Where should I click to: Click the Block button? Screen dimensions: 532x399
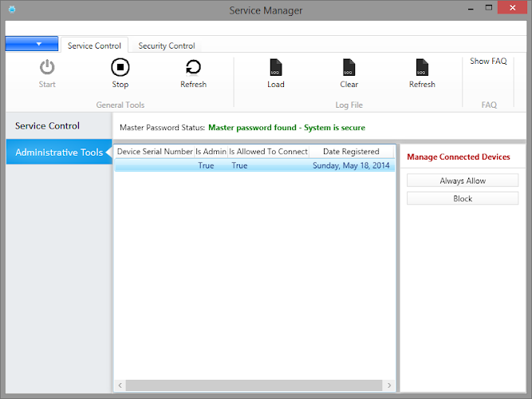pyautogui.click(x=463, y=199)
